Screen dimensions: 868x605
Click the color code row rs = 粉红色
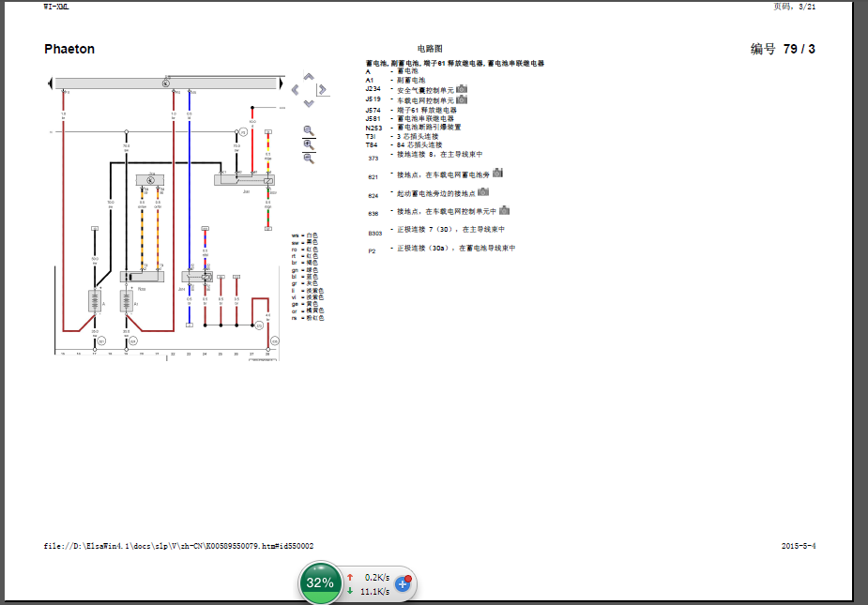coord(308,318)
